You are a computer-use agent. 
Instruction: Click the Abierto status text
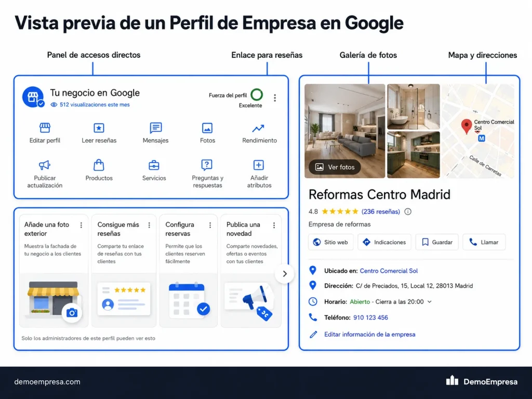[x=360, y=302]
